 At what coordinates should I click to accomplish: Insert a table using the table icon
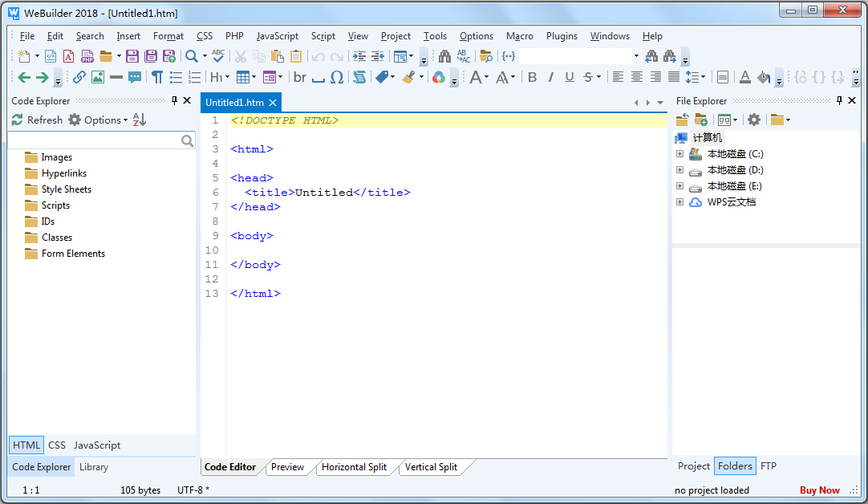[x=243, y=77]
